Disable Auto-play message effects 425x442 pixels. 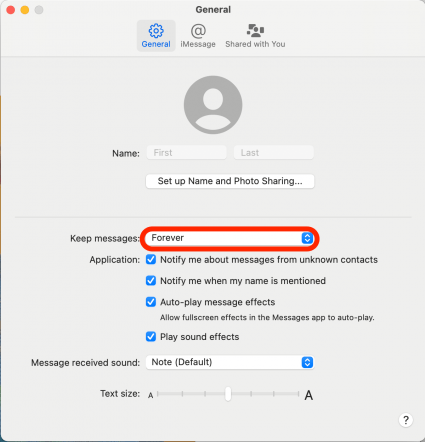pyautogui.click(x=151, y=302)
